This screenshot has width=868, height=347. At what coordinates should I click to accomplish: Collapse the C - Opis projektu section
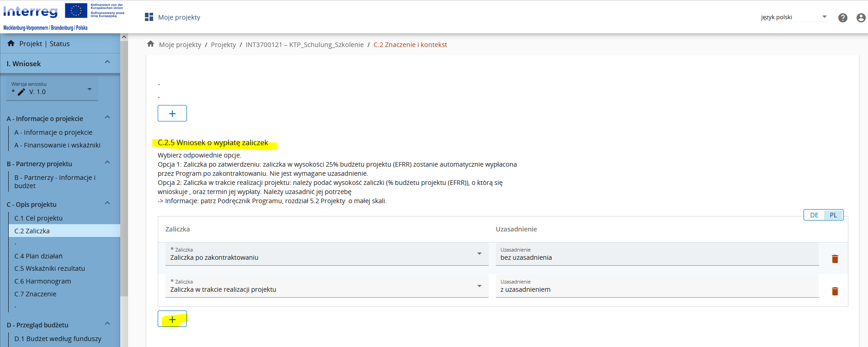pos(107,203)
